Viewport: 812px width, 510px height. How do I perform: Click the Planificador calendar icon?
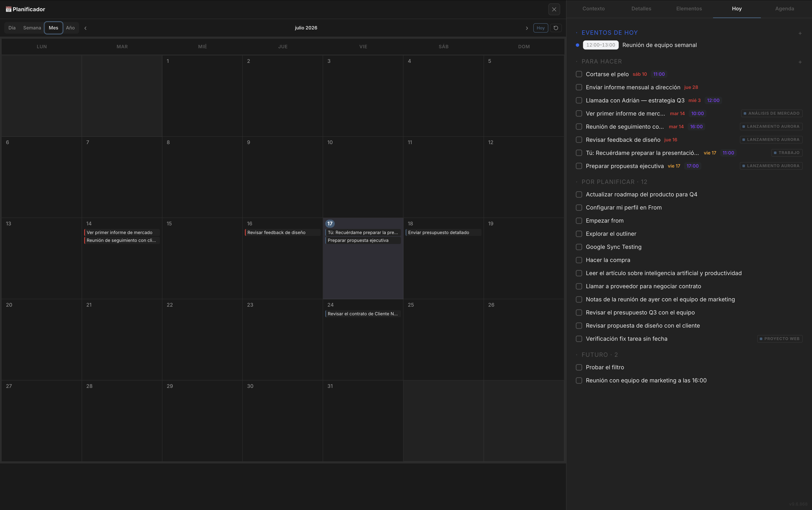point(8,9)
